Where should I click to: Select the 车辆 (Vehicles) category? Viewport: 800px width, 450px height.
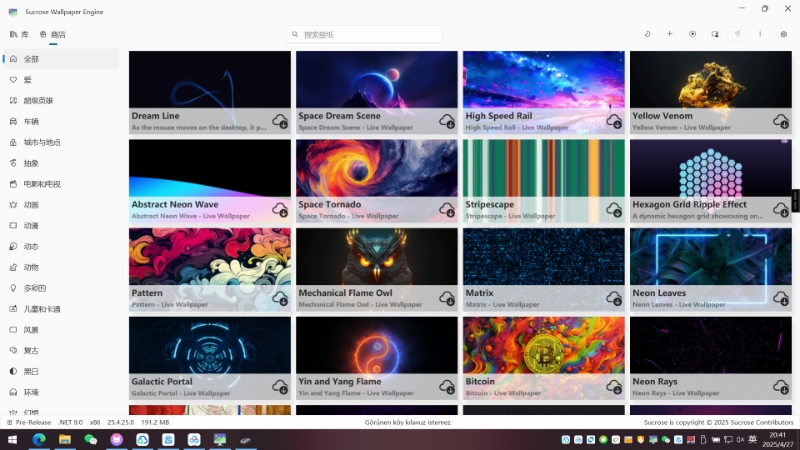coord(61,121)
